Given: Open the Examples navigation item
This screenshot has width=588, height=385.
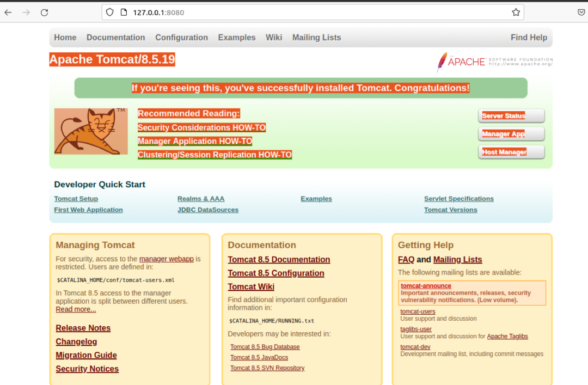Looking at the screenshot, I should 237,38.
